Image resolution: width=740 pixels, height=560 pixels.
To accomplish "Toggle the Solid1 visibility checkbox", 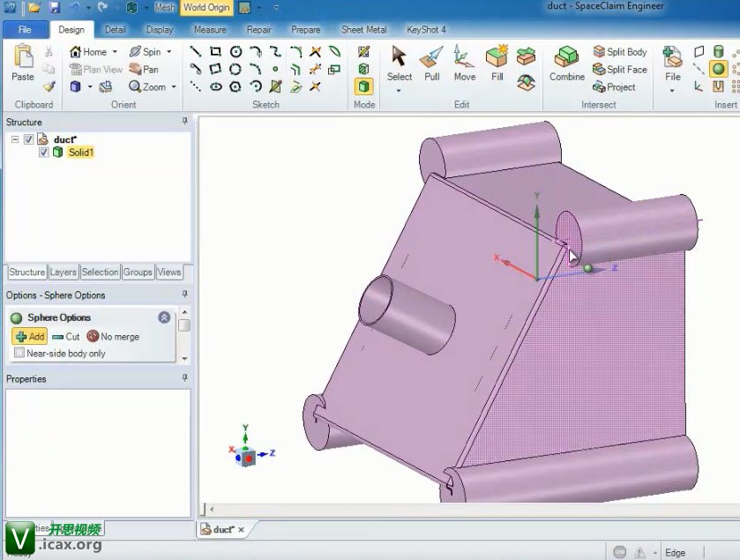I will coord(44,153).
